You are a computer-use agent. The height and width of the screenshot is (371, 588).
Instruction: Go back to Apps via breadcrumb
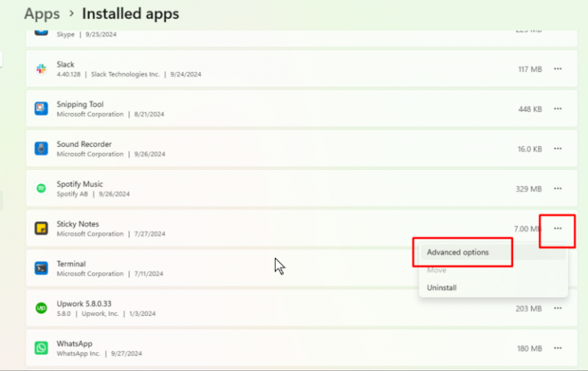(x=41, y=14)
